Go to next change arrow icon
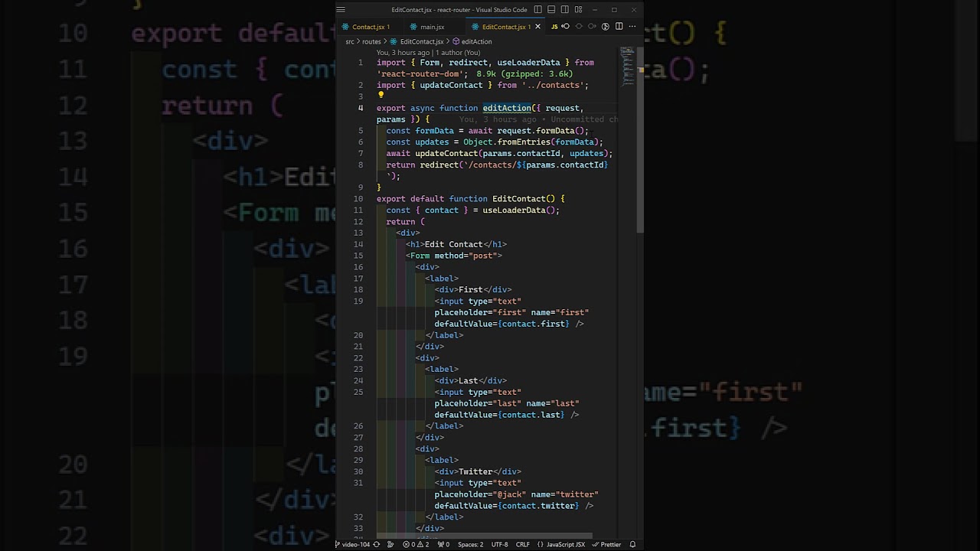 coord(592,27)
